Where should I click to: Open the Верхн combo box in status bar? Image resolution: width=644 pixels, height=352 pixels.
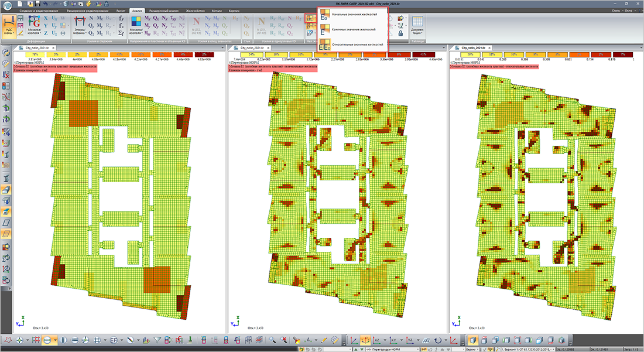[472, 350]
